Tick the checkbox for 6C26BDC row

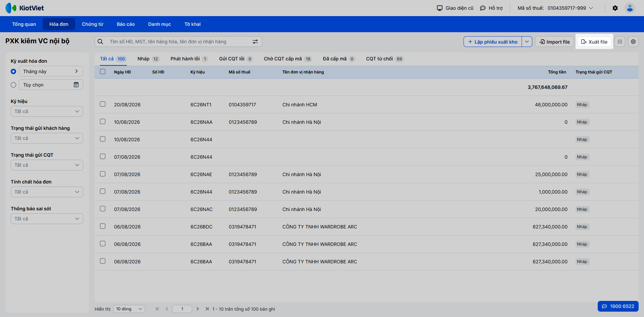tap(103, 226)
